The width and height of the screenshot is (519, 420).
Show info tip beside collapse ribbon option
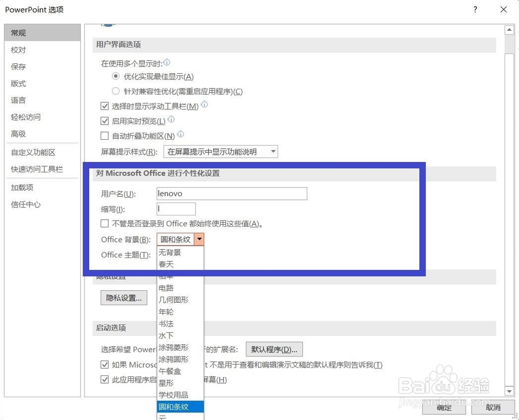181,134
